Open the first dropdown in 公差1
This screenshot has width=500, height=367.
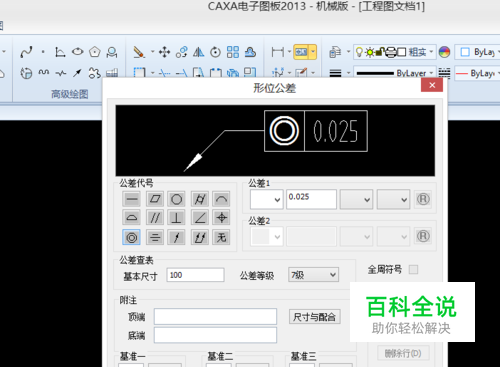pyautogui.click(x=267, y=199)
